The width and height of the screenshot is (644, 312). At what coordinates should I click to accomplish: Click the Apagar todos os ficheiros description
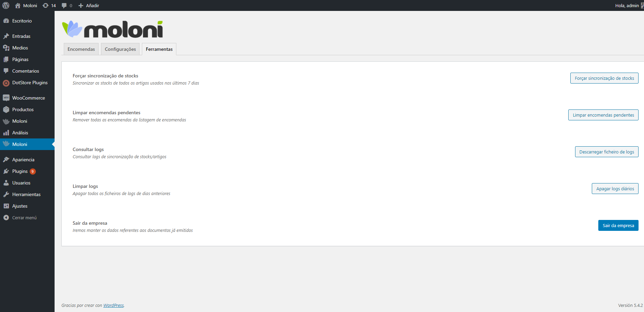pos(121,193)
